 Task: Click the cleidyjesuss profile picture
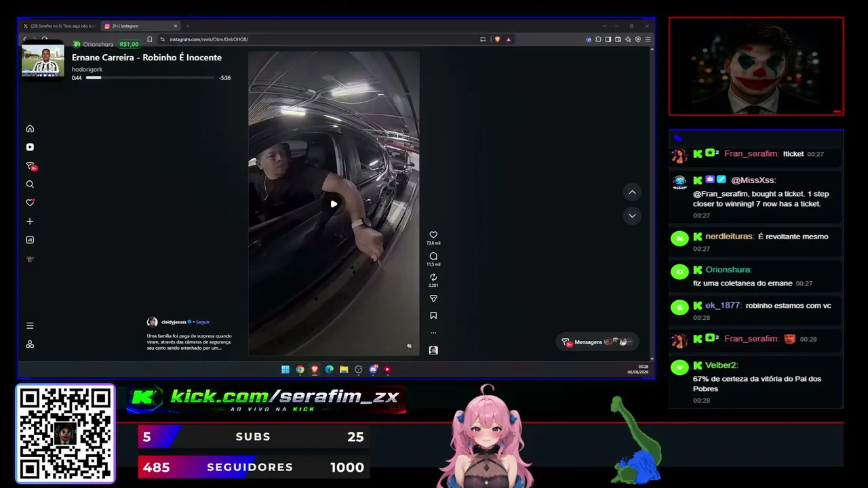[152, 322]
